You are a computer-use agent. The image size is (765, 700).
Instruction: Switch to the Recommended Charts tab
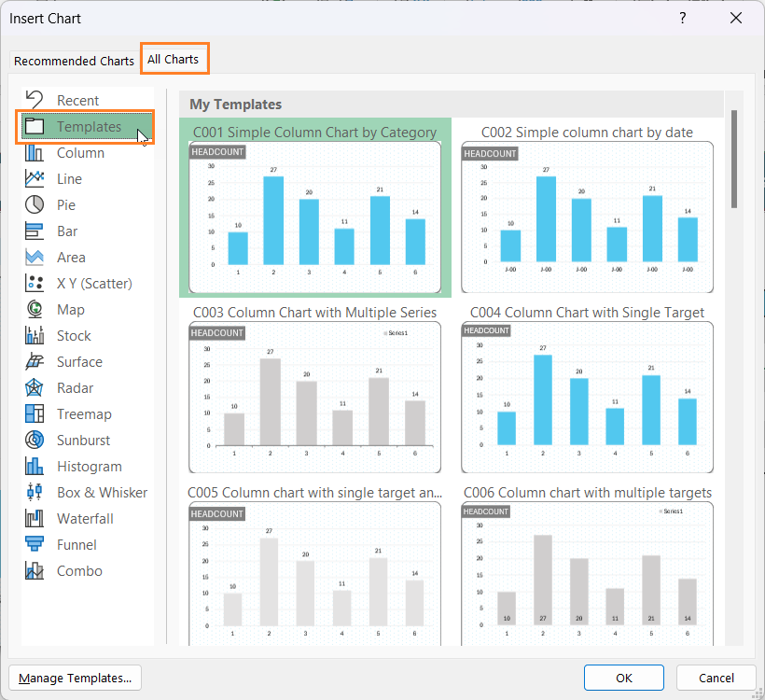coord(74,61)
